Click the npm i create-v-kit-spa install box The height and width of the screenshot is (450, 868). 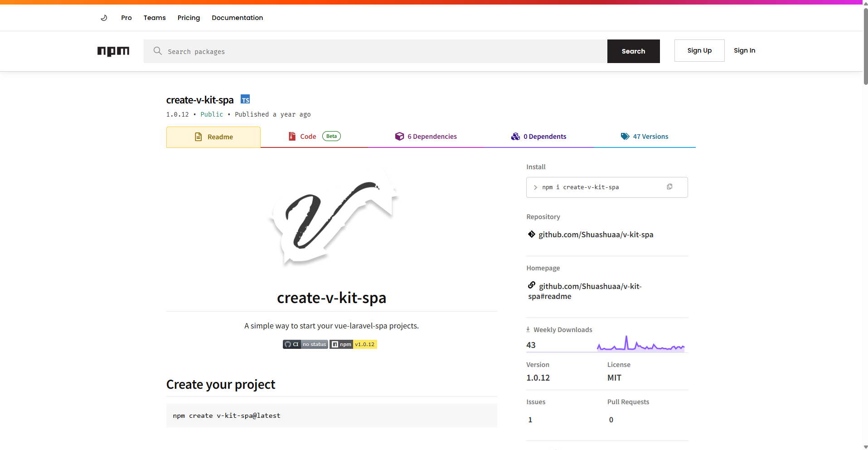tap(607, 187)
